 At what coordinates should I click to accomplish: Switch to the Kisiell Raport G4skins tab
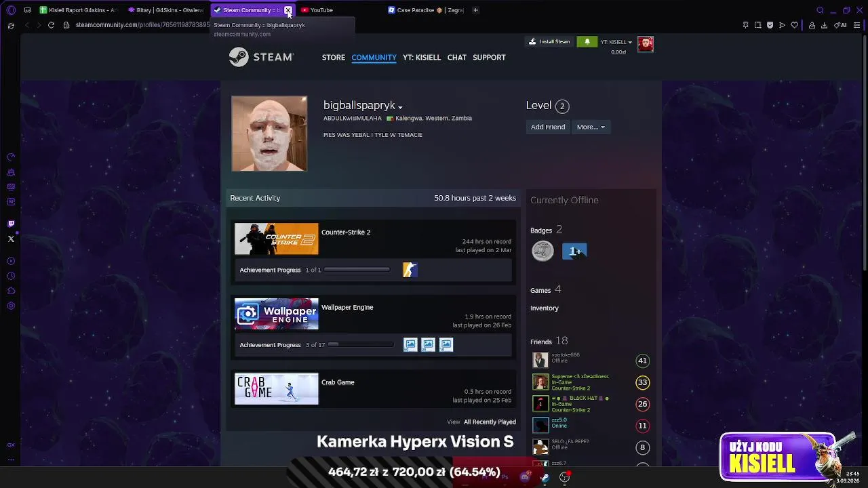pyautogui.click(x=80, y=10)
